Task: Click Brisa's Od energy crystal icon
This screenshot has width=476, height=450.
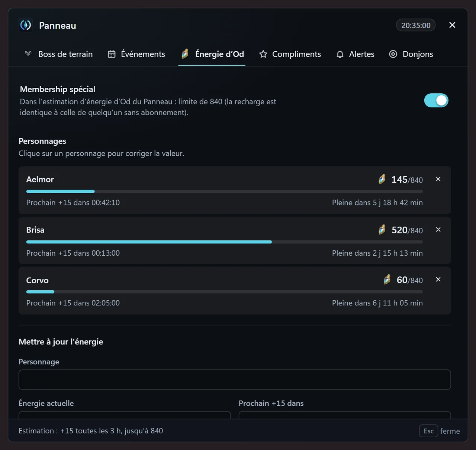Action: (x=382, y=230)
